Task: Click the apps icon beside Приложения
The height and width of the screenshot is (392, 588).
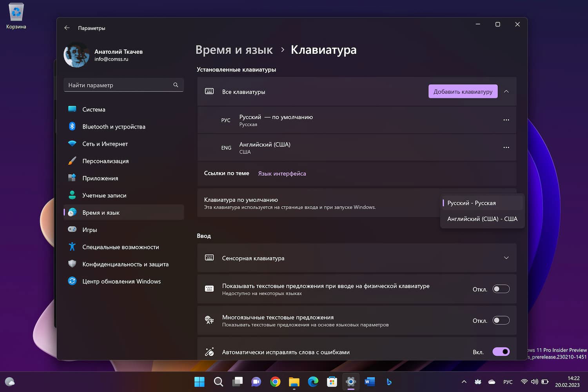Action: click(x=72, y=178)
